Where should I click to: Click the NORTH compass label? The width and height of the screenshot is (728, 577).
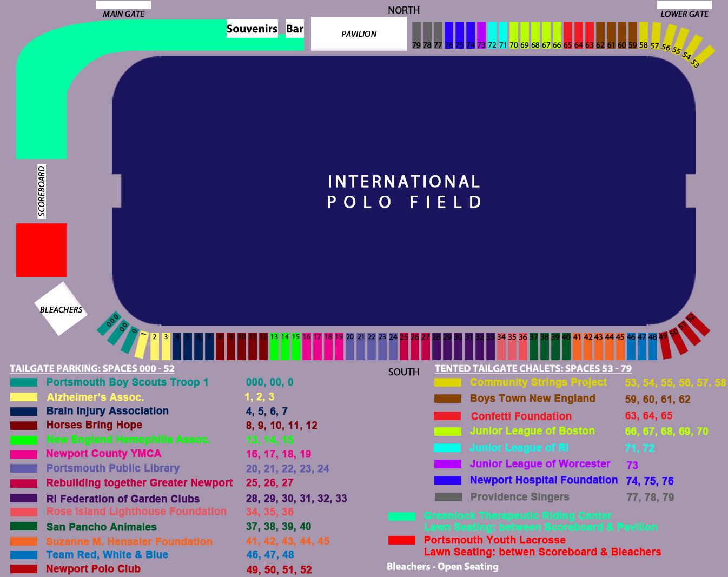[403, 10]
